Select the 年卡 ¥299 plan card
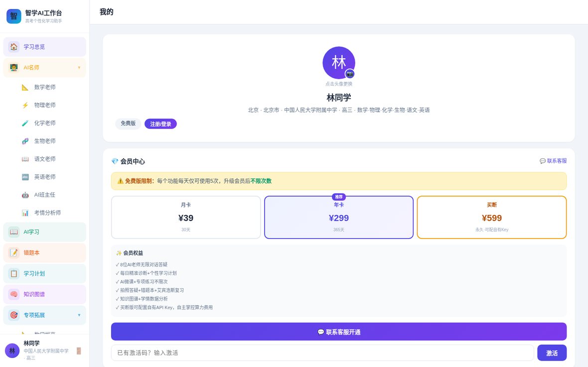Viewport: 588px width, 367px height. click(339, 217)
